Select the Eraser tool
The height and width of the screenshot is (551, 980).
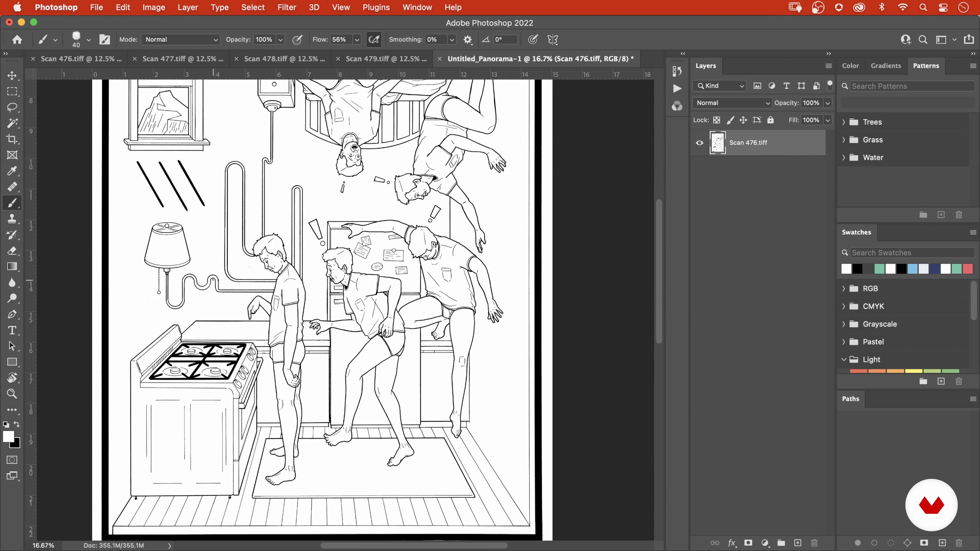coord(12,251)
